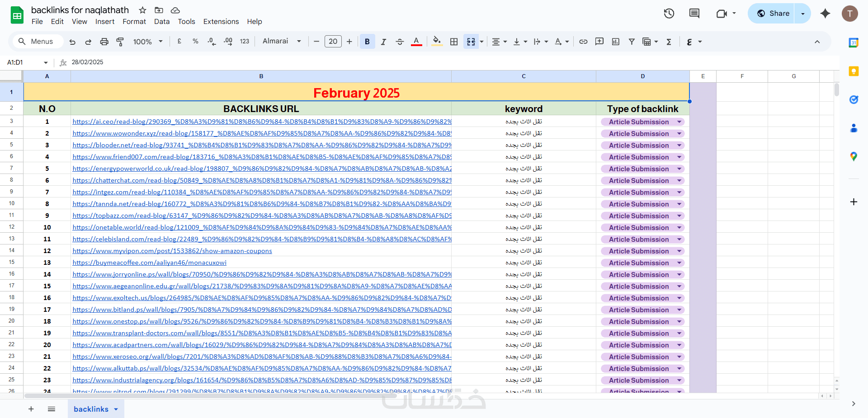Open the Gemini sparkle icon
Viewport: 868px width, 418px height.
point(825,14)
